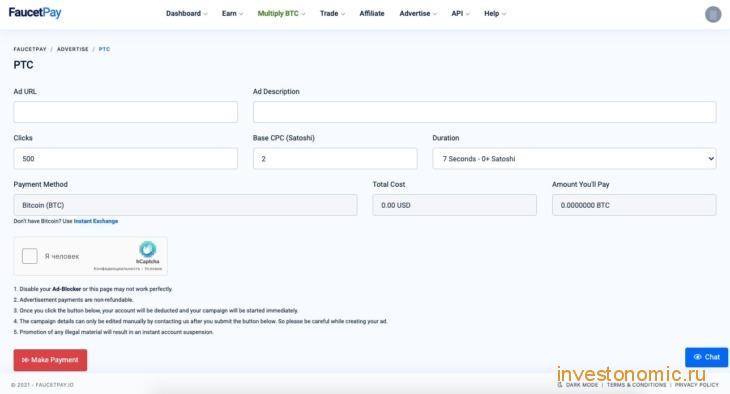730x394 pixels.
Task: Click the bold Ad-Blocker text
Action: [67, 289]
